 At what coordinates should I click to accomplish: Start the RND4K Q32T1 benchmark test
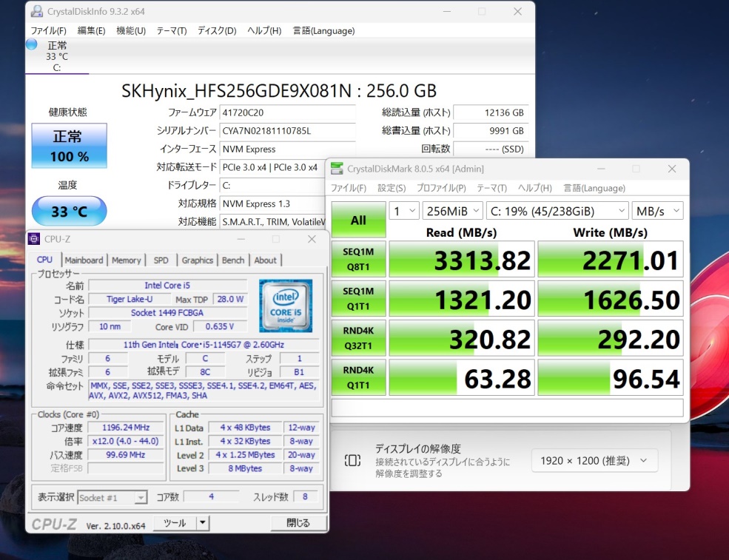(358, 338)
